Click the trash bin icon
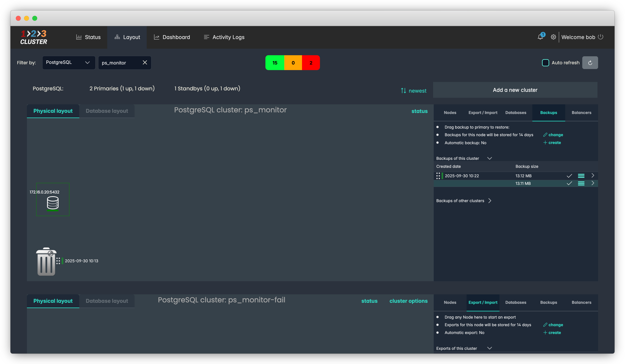Image resolution: width=625 pixels, height=364 pixels. [46, 262]
